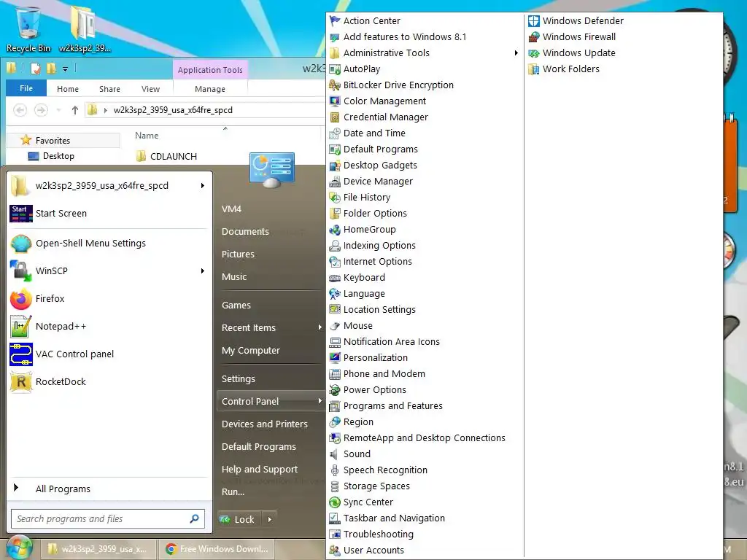Screen dimensions: 747x560
Task: Open Action Center flag icon
Action: 335,21
